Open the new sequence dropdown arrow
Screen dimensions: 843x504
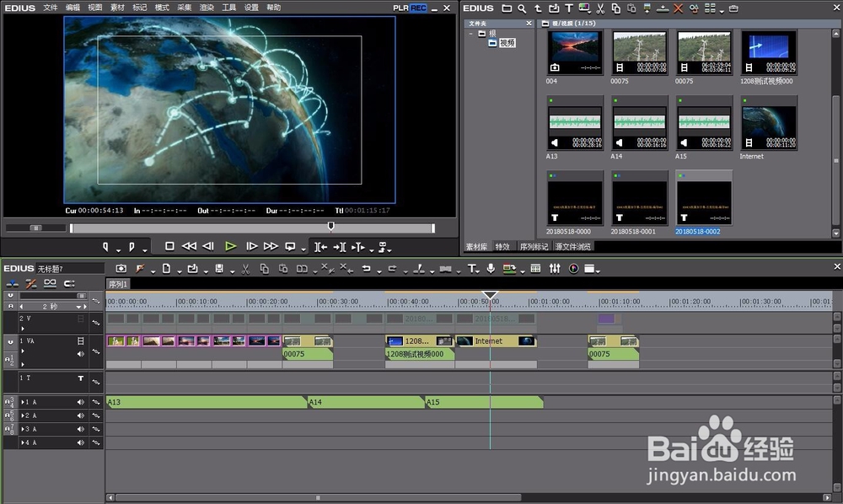coord(180,271)
